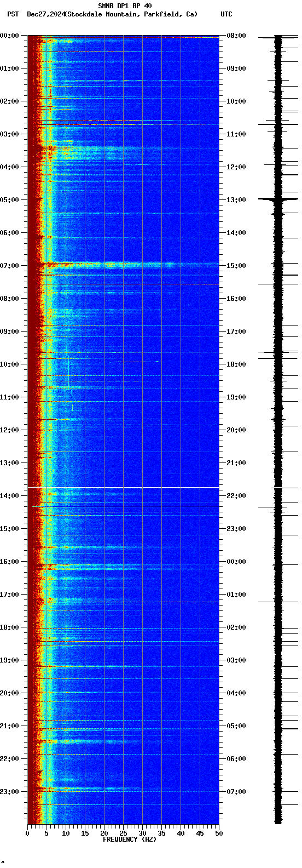Viewport: 302px width, 868px height.
Task: Select the '08:00' label on the UTC axis
Action: (x=236, y=36)
